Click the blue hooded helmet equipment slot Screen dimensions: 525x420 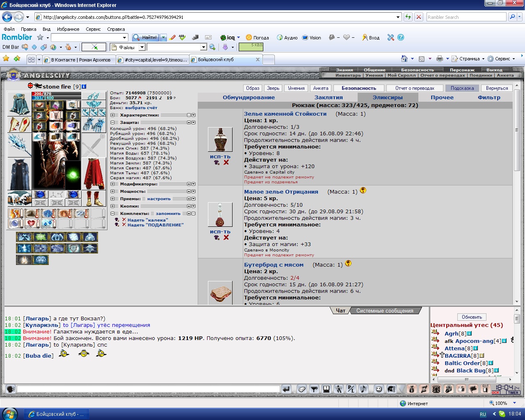(x=19, y=104)
